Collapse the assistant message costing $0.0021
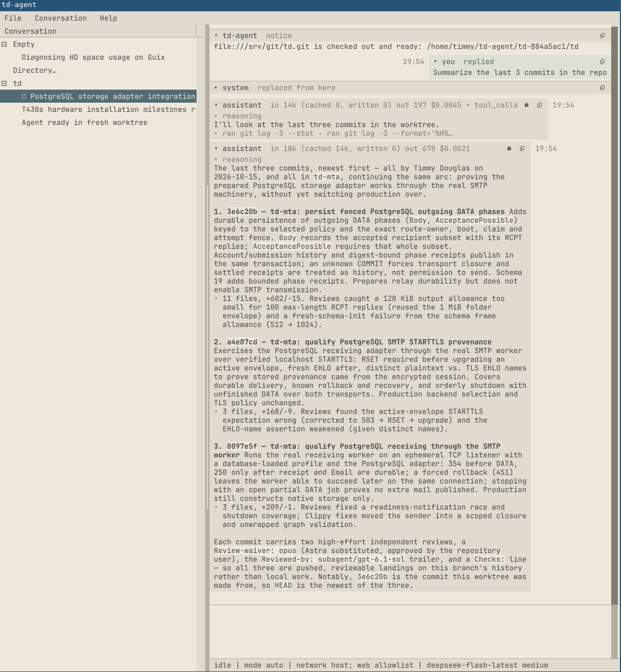The height and width of the screenshot is (672, 621). coord(216,148)
